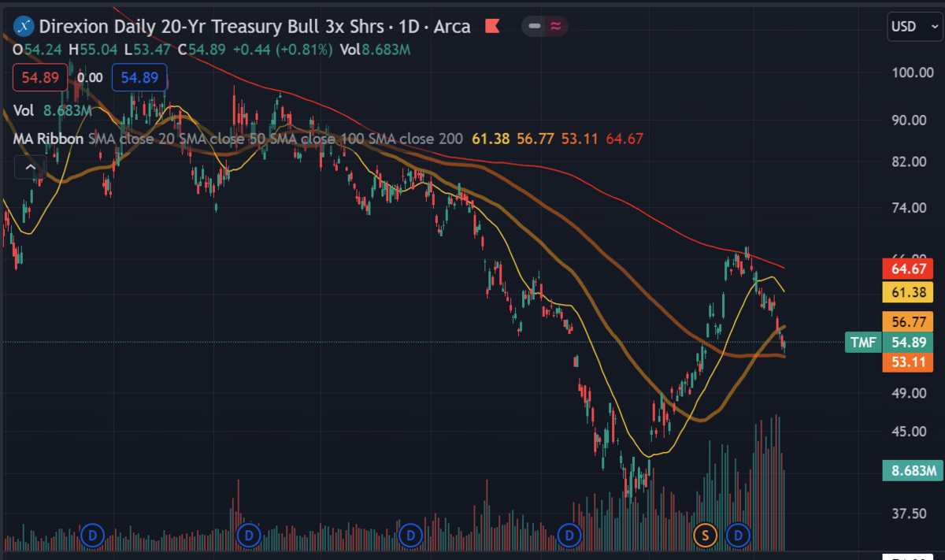Select the Vol indicator legend label
This screenshot has height=560, width=945.
tap(23, 111)
